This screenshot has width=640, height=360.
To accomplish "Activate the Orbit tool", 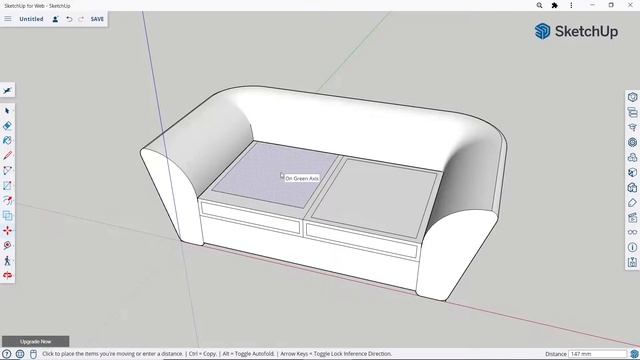I will pyautogui.click(x=7, y=276).
